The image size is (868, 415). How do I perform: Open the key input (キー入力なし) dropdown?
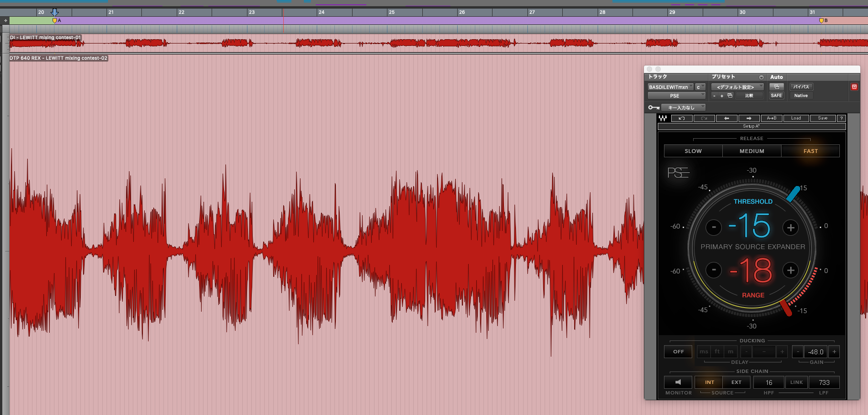pos(683,108)
